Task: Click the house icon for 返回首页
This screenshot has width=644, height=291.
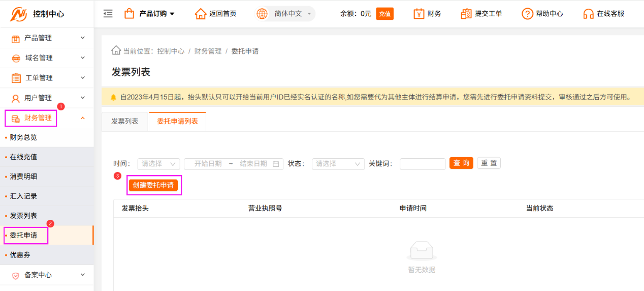Action: coord(201,14)
